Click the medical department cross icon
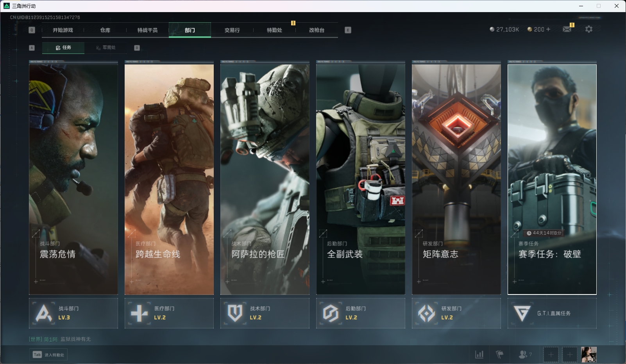 (x=139, y=313)
